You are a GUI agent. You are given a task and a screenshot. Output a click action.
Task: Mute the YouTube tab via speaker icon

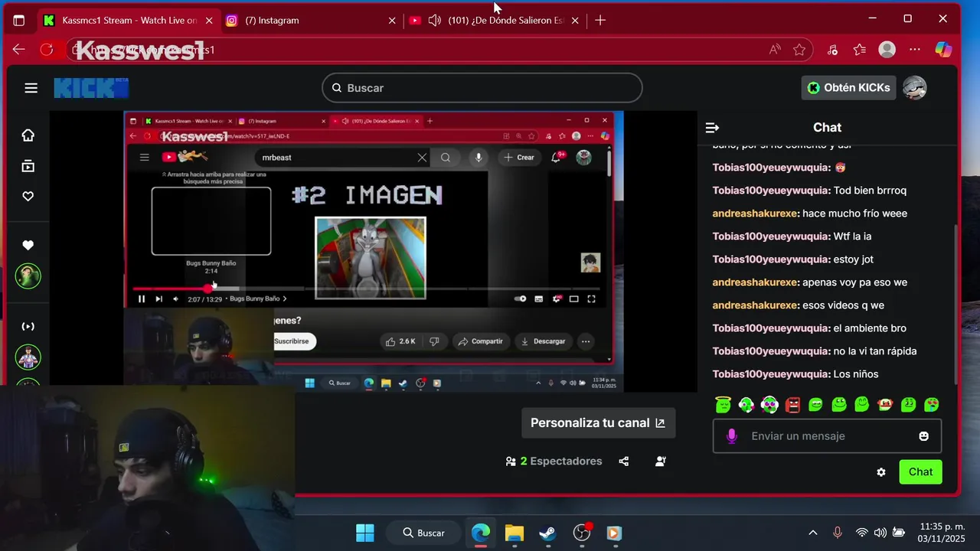434,21
